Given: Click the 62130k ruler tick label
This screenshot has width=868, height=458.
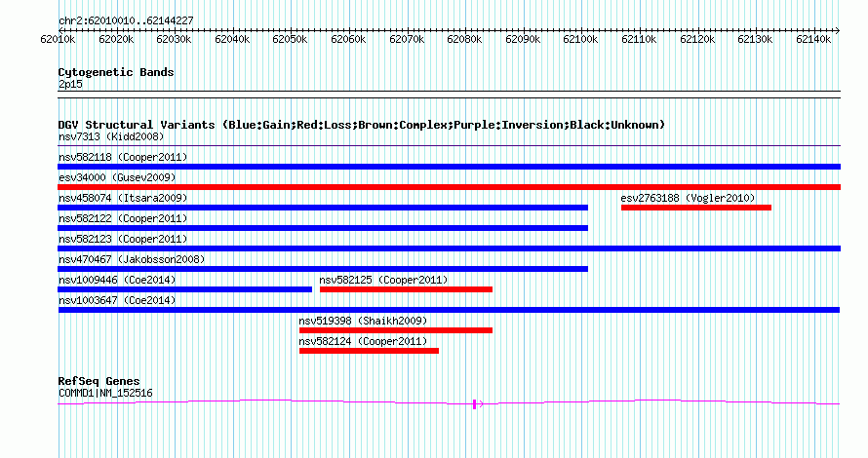Looking at the screenshot, I should pyautogui.click(x=755, y=39).
